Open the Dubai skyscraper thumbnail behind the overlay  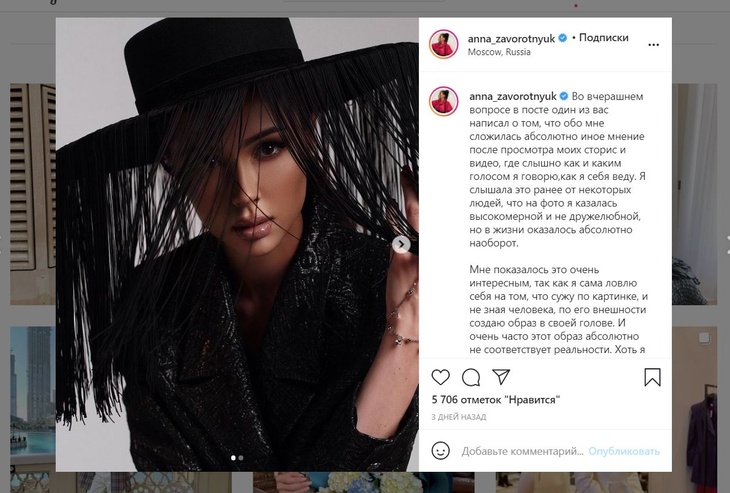(33, 398)
